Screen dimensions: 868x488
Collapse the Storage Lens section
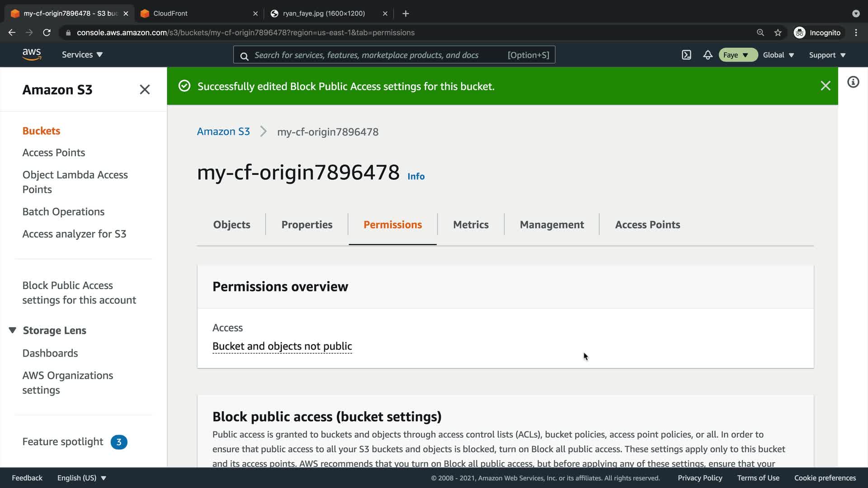(13, 330)
